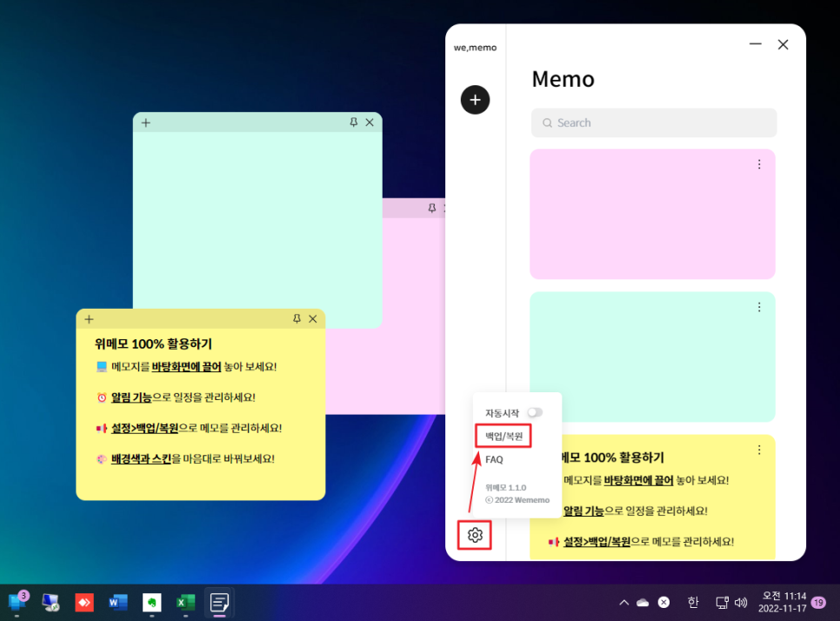Open Excel from the taskbar
The width and height of the screenshot is (840, 621).
[x=185, y=603]
